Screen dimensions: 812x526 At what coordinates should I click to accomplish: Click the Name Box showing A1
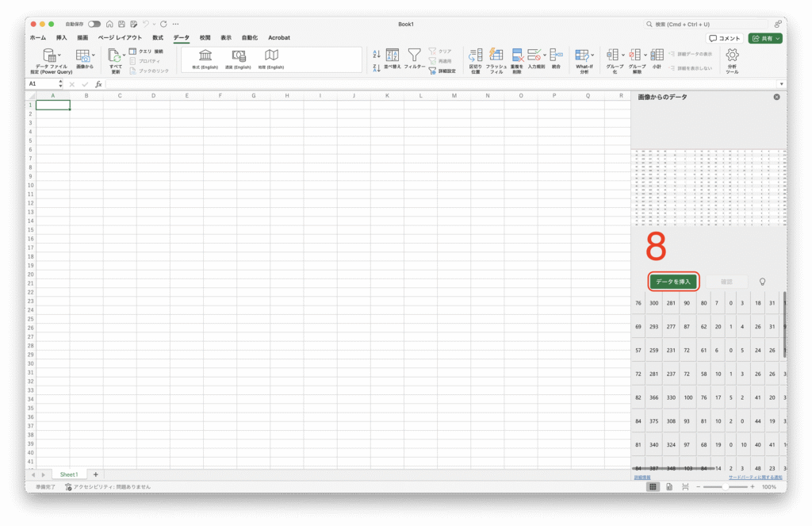point(43,84)
